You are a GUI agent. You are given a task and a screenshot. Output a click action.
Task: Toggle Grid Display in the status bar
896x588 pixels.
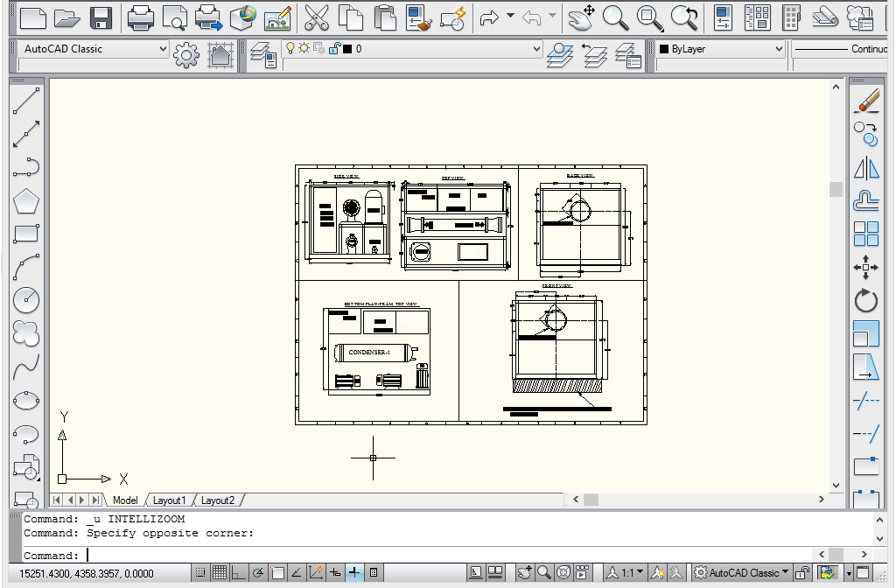point(219,573)
